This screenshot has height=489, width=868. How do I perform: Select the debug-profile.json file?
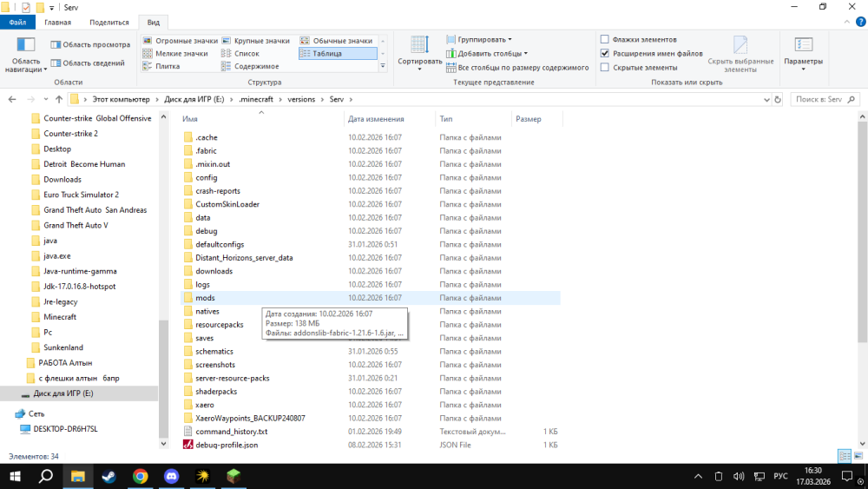[x=227, y=445]
